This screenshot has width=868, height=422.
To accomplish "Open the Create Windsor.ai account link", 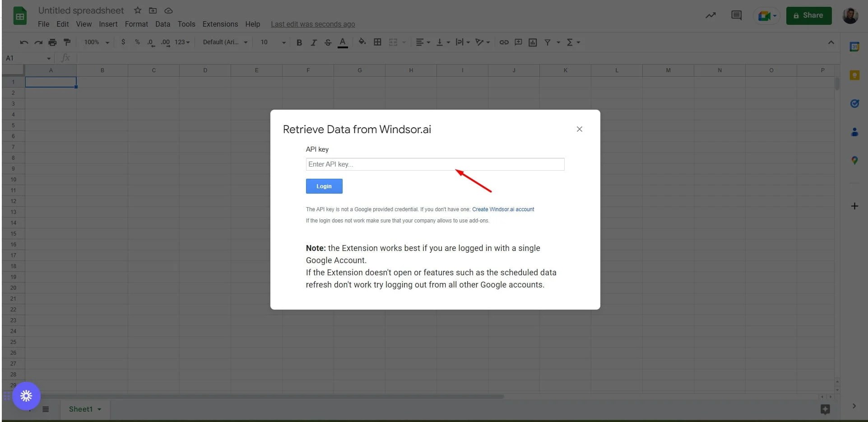I will 503,209.
